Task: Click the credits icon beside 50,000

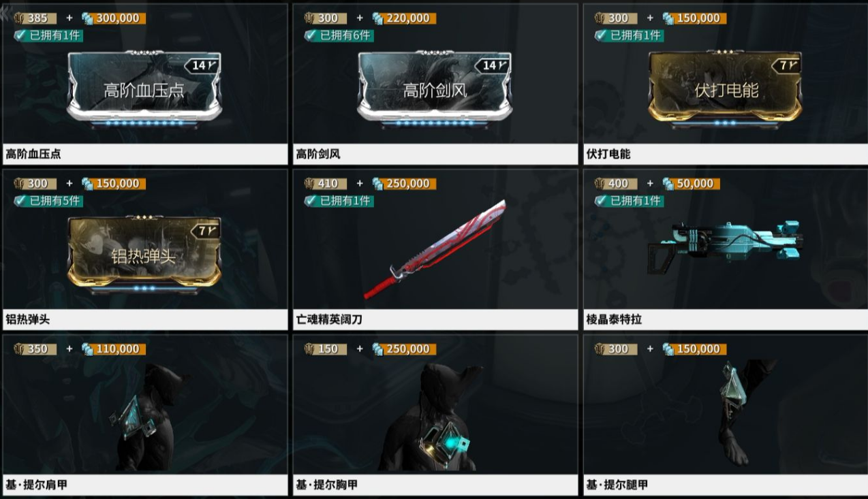Action: click(668, 184)
